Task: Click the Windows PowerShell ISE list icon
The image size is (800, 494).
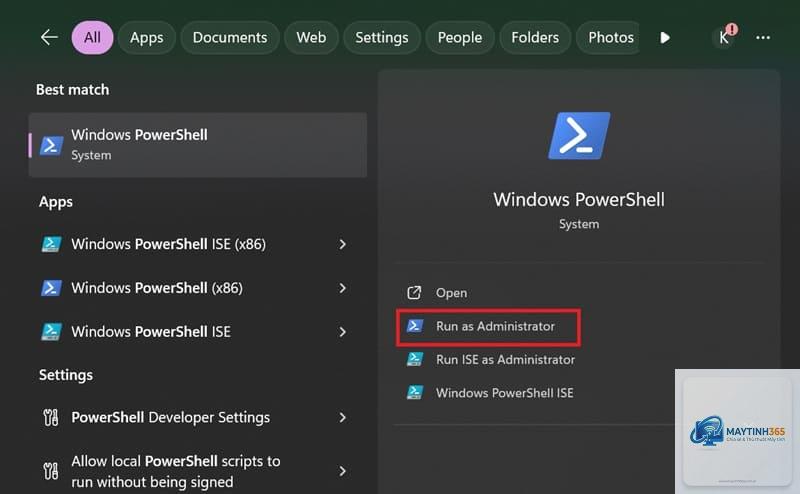Action: (52, 332)
